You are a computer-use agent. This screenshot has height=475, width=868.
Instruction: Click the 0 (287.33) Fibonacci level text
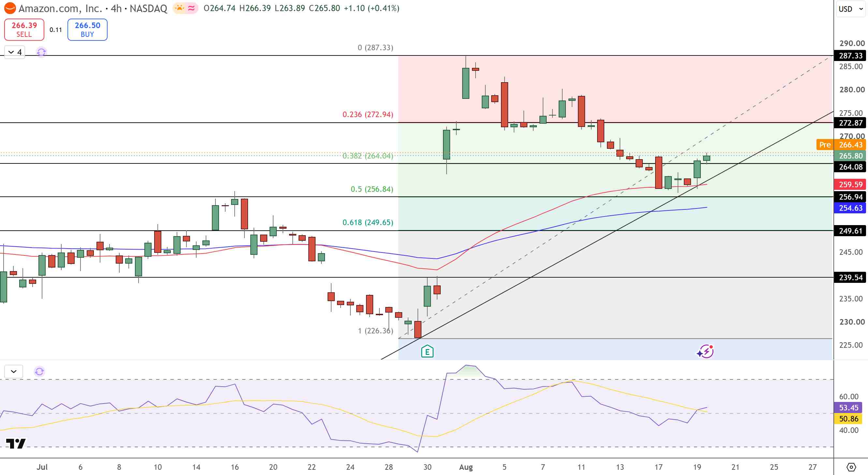[x=375, y=48]
